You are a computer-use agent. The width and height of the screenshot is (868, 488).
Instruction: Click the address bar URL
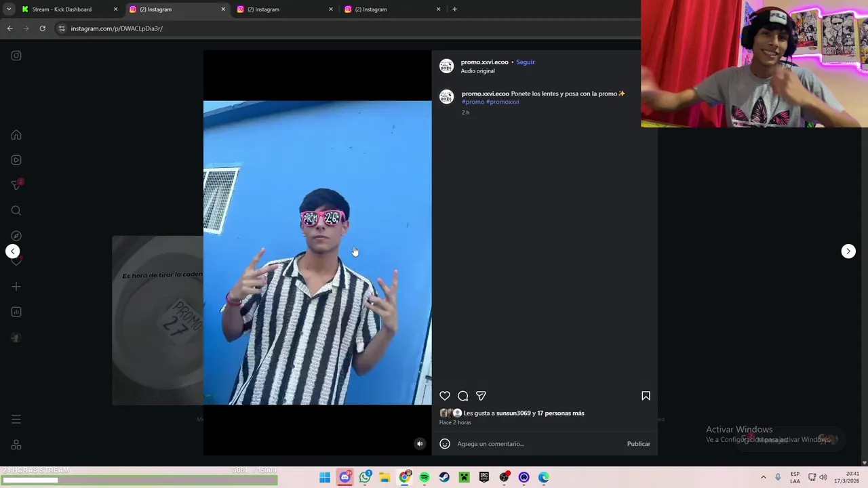[x=117, y=28]
